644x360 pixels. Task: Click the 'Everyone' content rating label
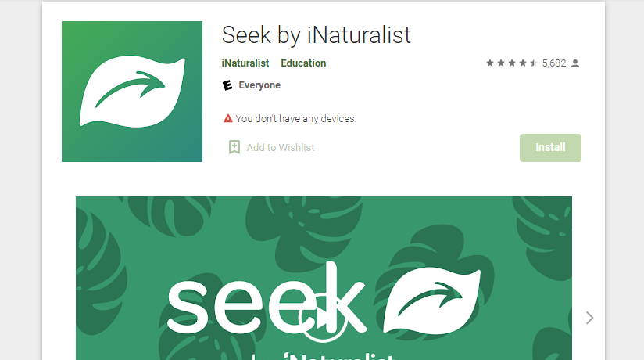[x=259, y=85]
